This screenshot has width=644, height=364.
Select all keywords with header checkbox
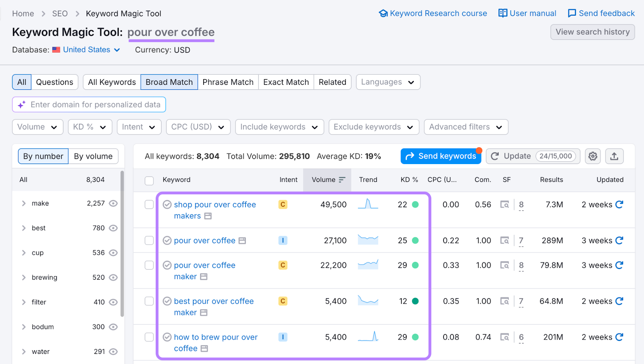click(x=149, y=181)
